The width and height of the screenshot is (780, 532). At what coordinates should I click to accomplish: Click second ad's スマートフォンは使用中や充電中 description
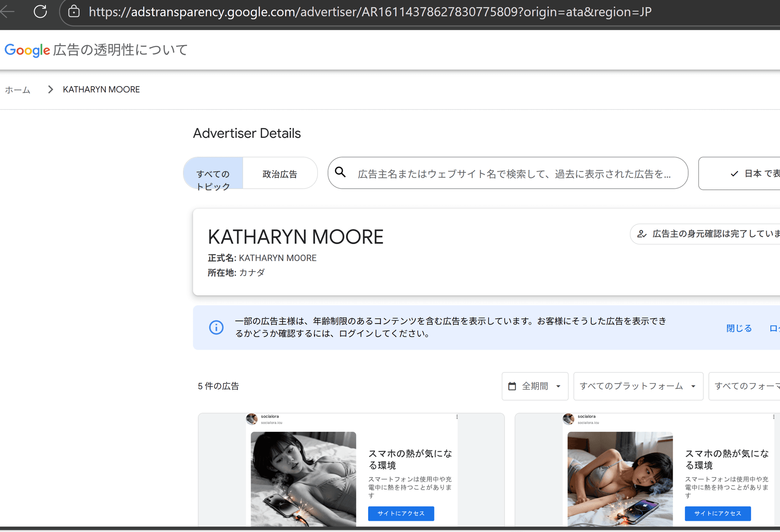pos(727,487)
